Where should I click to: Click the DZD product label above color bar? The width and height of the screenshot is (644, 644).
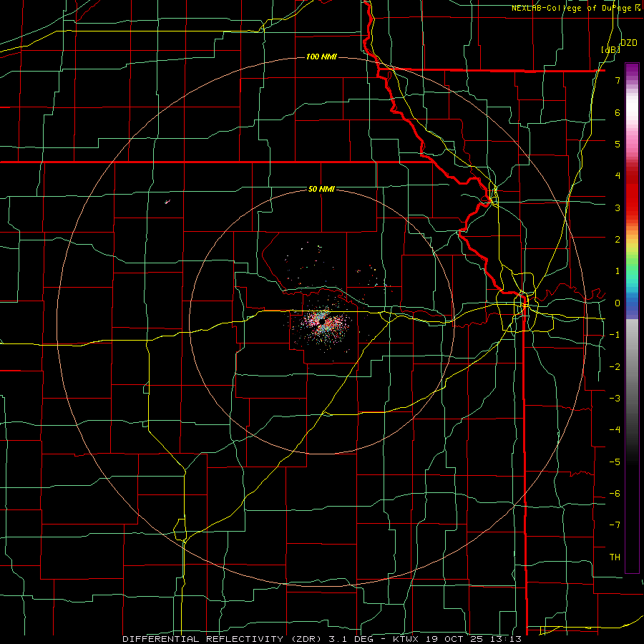click(x=629, y=42)
